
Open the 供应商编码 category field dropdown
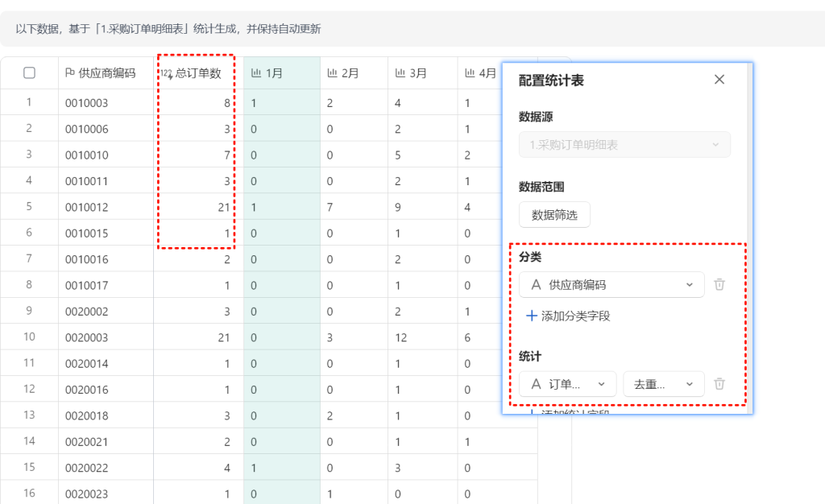tap(611, 285)
